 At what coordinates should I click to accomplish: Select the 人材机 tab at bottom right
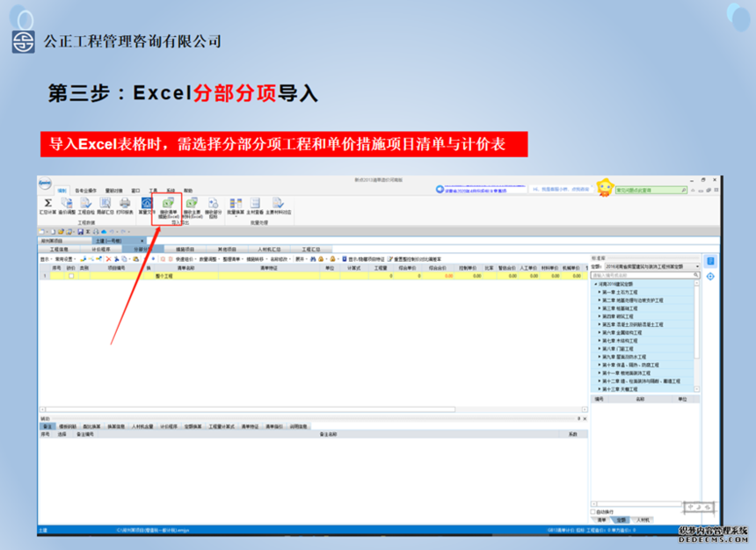pyautogui.click(x=643, y=520)
